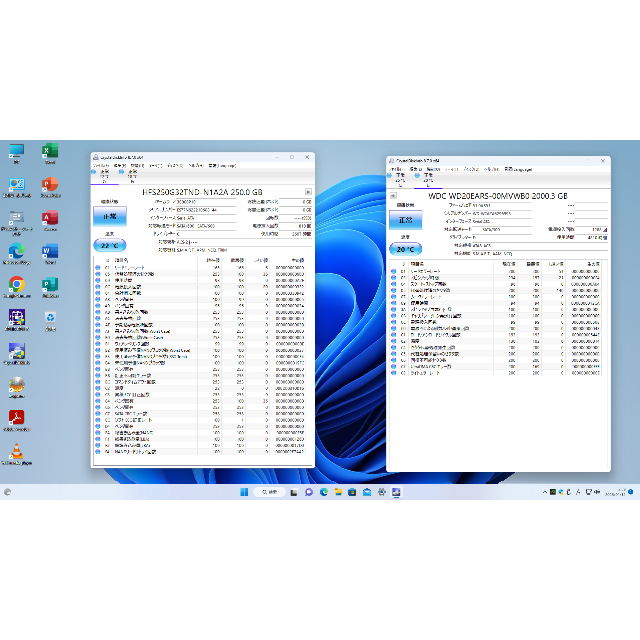
Task: Click the 22 °C temperature button
Action: 110,245
